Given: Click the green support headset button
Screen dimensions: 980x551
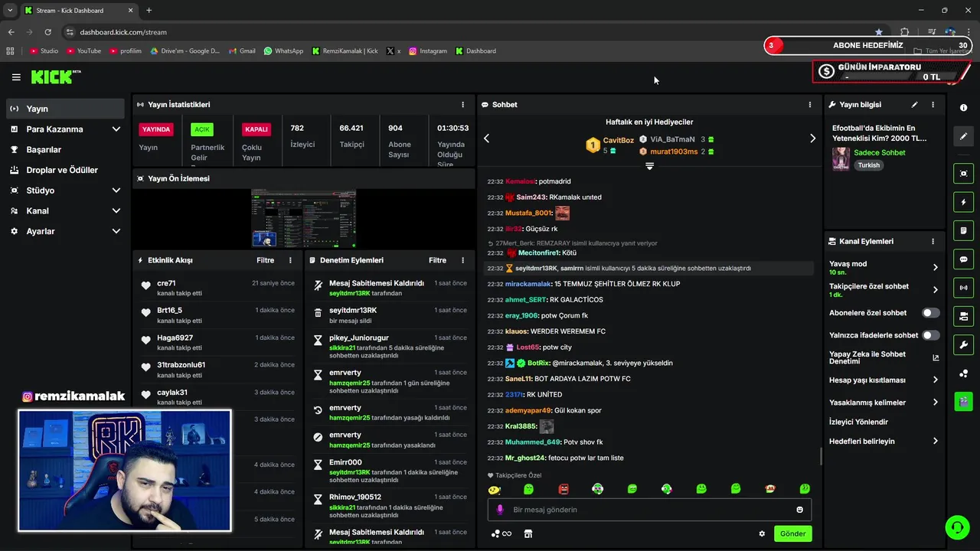Looking at the screenshot, I should coord(956,527).
